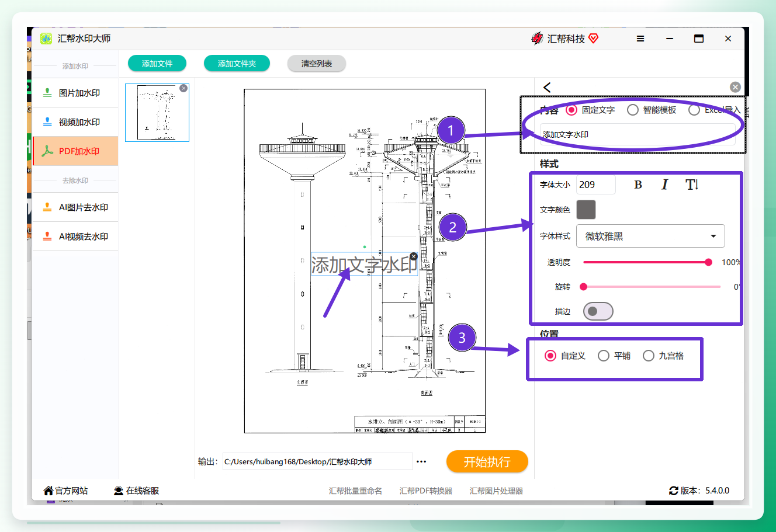Select the 自定义 position radio
The image size is (776, 532).
[x=550, y=356]
